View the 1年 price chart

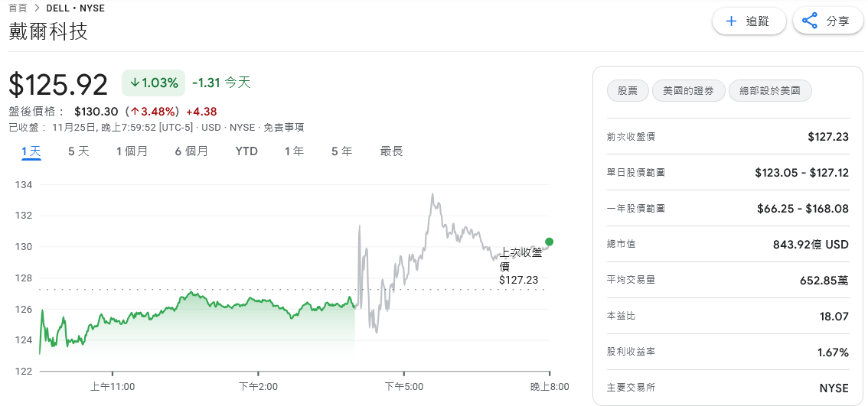point(294,151)
